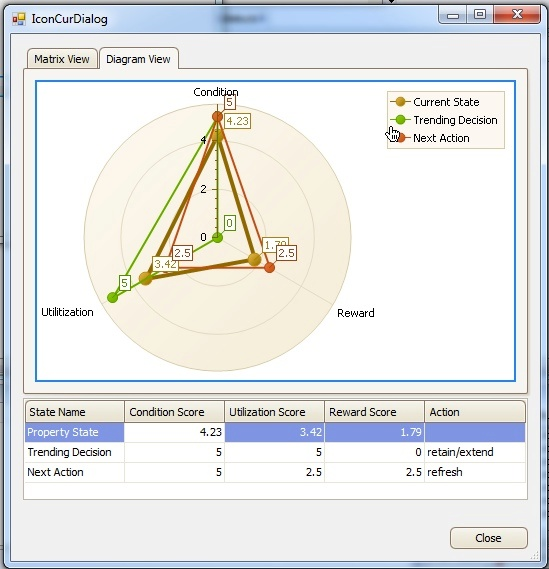Screen dimensions: 549x569
Task: Click the Property State condition score 4.23
Action: pyautogui.click(x=175, y=432)
